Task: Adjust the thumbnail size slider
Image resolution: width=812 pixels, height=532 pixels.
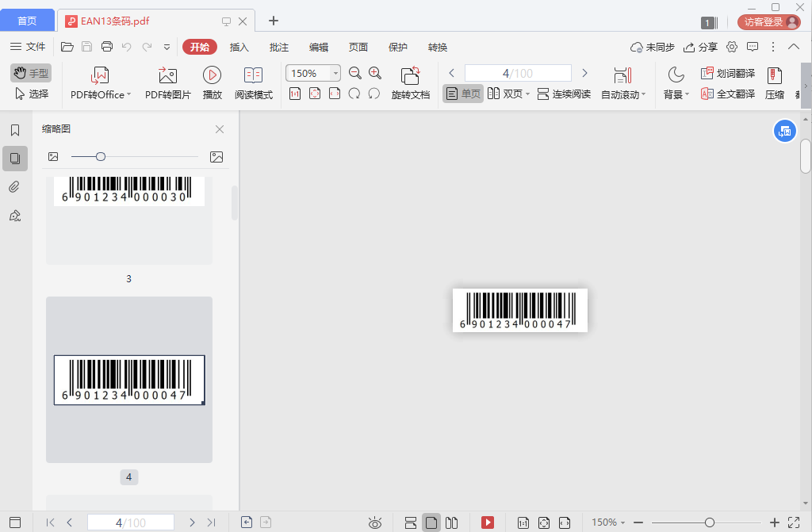Action: (101, 156)
